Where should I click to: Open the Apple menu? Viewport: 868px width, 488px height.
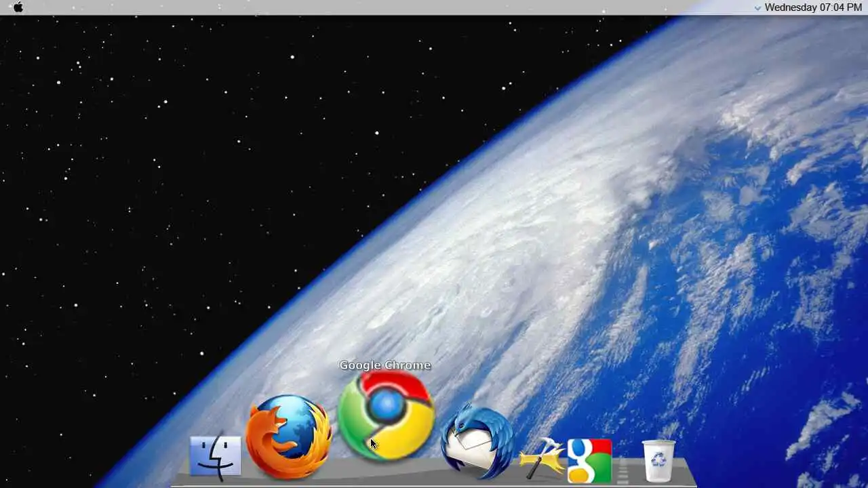click(x=18, y=7)
